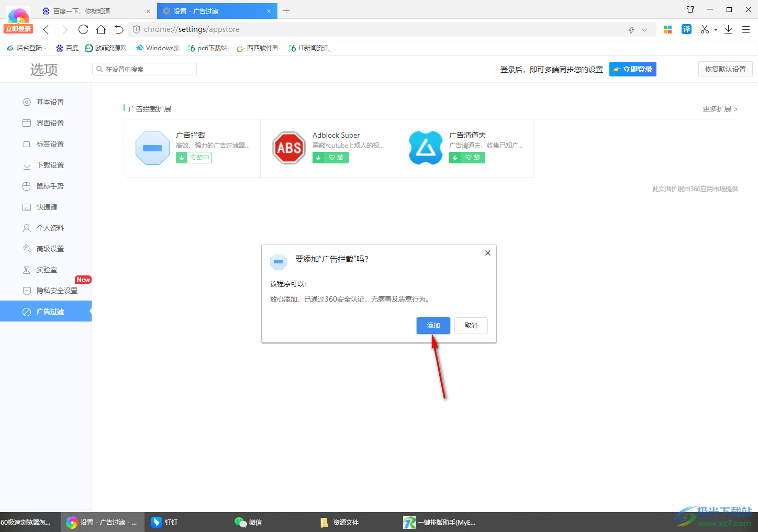Click the browser back arrow
Screen dimensions: 758x532
[46, 29]
